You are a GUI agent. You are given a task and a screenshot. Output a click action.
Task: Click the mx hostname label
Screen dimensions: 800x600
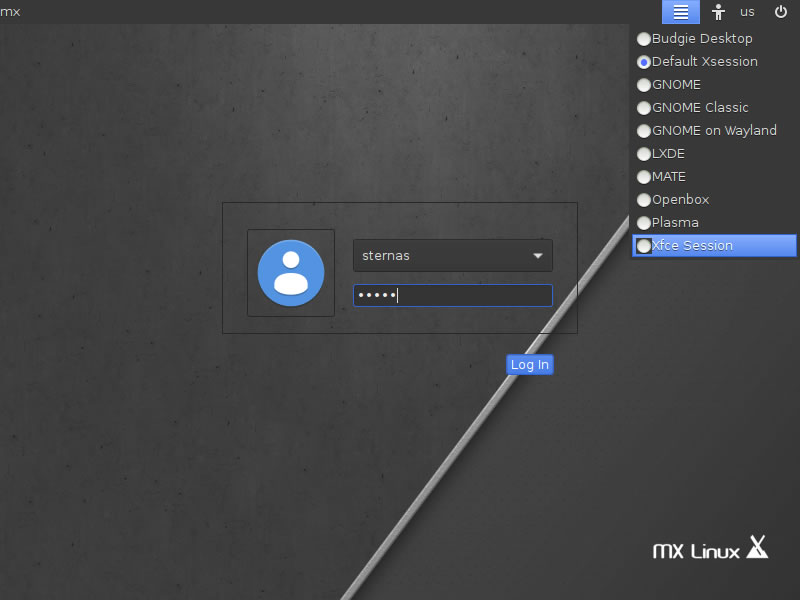coord(10,12)
